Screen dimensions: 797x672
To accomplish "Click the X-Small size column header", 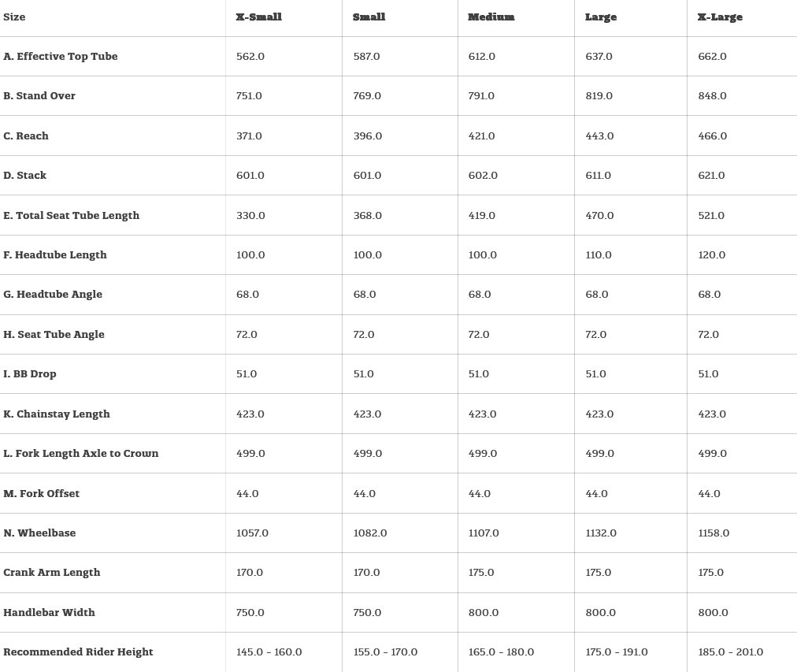I will [258, 17].
